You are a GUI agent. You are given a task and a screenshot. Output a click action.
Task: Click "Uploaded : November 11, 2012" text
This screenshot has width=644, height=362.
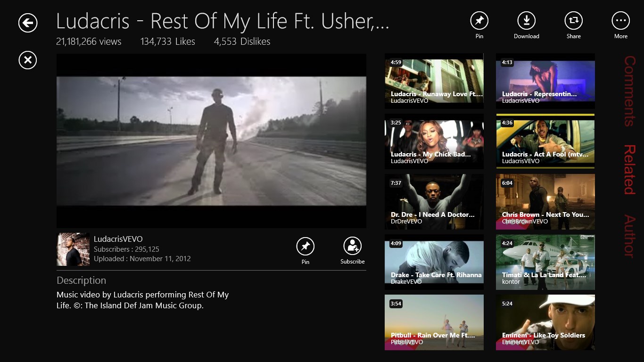click(142, 259)
